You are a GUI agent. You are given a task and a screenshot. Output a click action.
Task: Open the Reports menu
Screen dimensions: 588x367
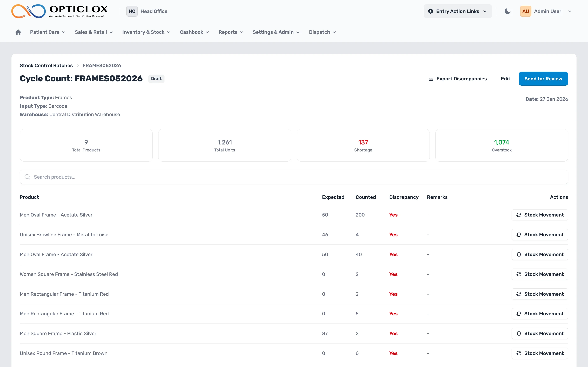point(231,32)
